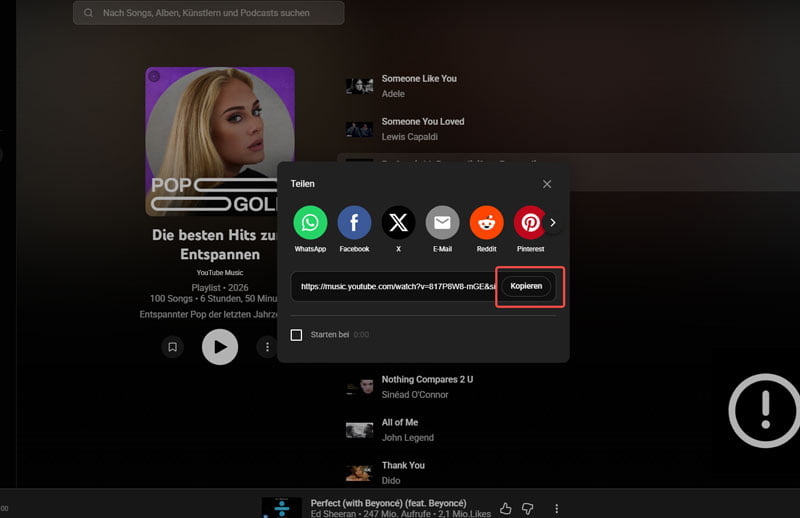Share via the E-Mail icon
This screenshot has height=518, width=800.
(x=442, y=223)
